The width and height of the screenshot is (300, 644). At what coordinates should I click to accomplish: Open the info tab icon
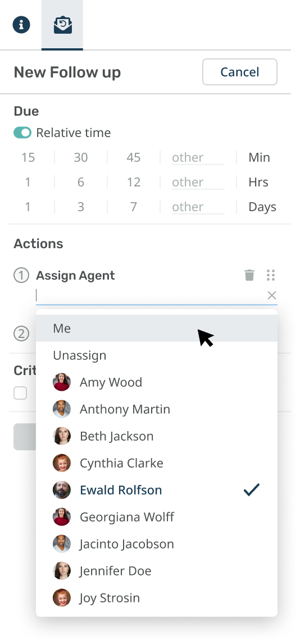point(21,25)
